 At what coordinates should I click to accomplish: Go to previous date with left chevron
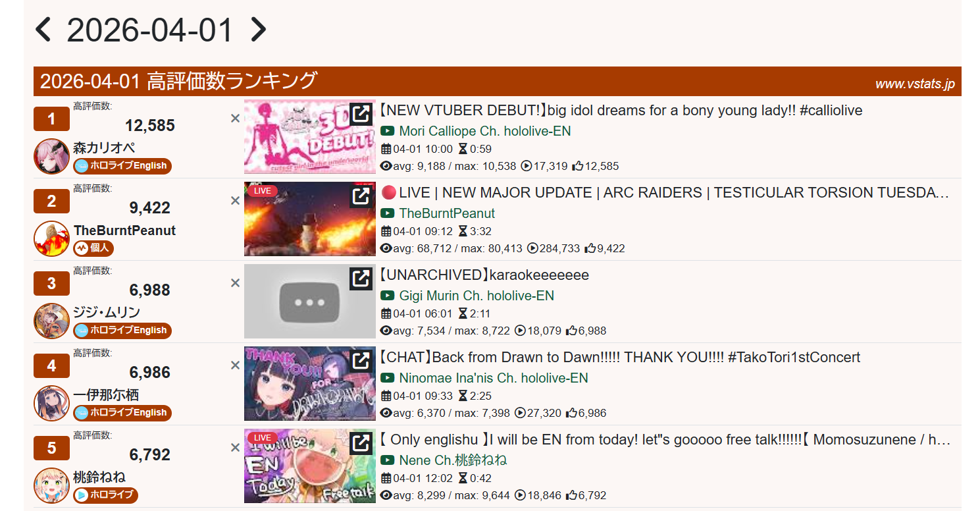tap(43, 30)
